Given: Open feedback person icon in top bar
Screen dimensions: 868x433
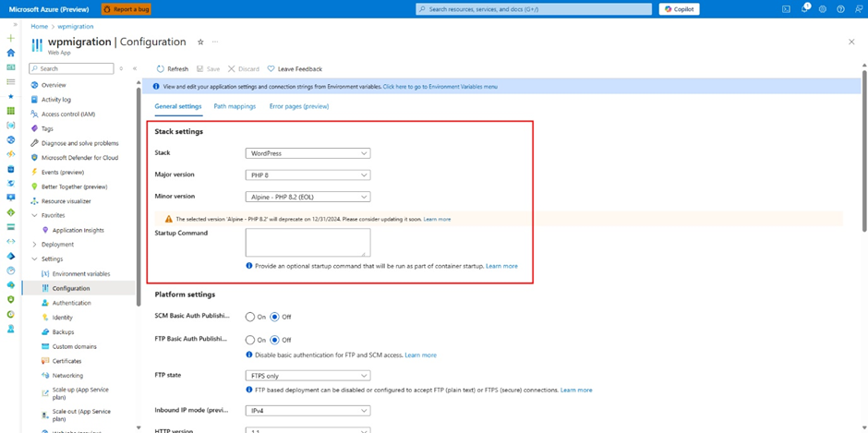Looking at the screenshot, I should [x=858, y=9].
